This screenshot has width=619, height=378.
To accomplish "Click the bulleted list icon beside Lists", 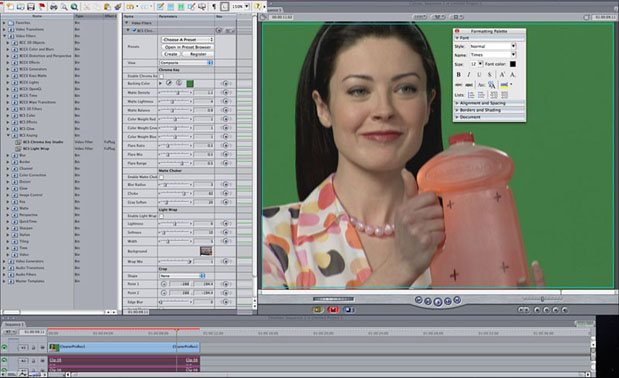I will (x=481, y=95).
